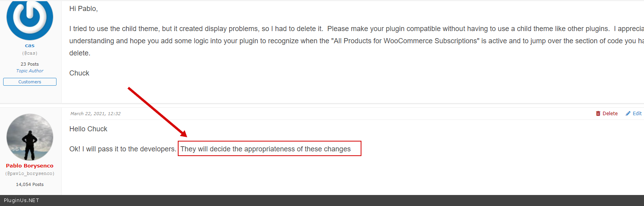Click the 14,054 Posts count
644x206 pixels.
coord(30,184)
